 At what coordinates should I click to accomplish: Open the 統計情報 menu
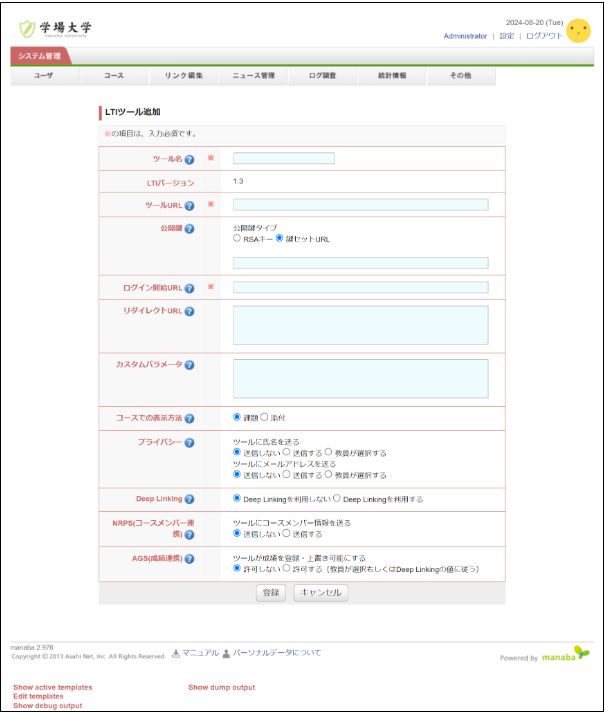click(392, 75)
